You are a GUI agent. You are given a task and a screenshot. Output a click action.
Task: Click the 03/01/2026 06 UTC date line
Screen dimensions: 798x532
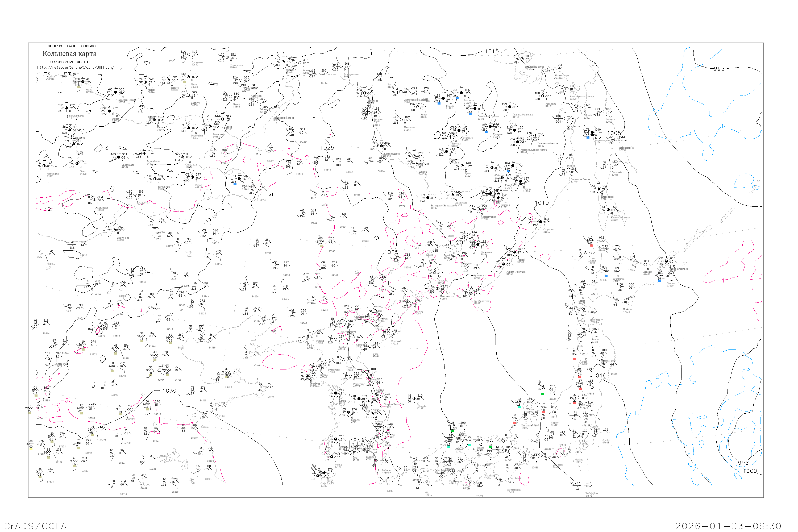(x=70, y=62)
